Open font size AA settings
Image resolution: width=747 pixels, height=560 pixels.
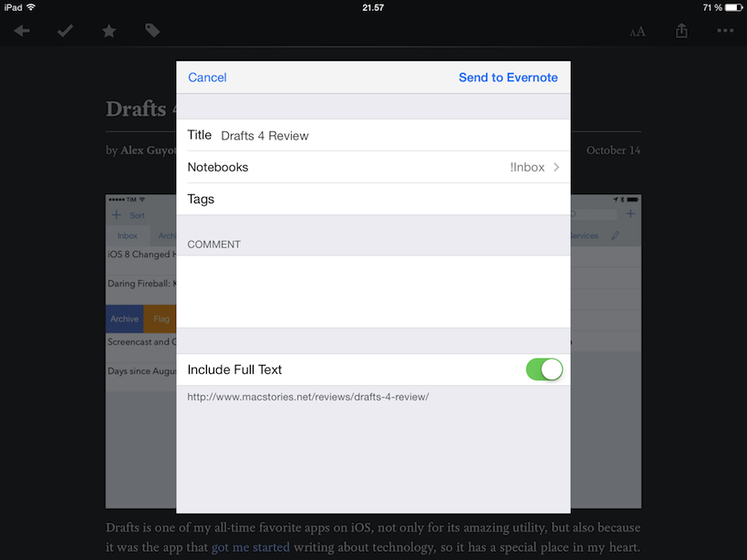638,32
